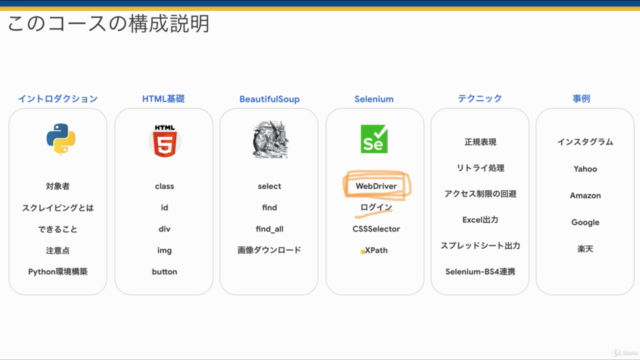Click 楽天 in the examples card
This screenshot has height=360, width=640.
point(585,249)
